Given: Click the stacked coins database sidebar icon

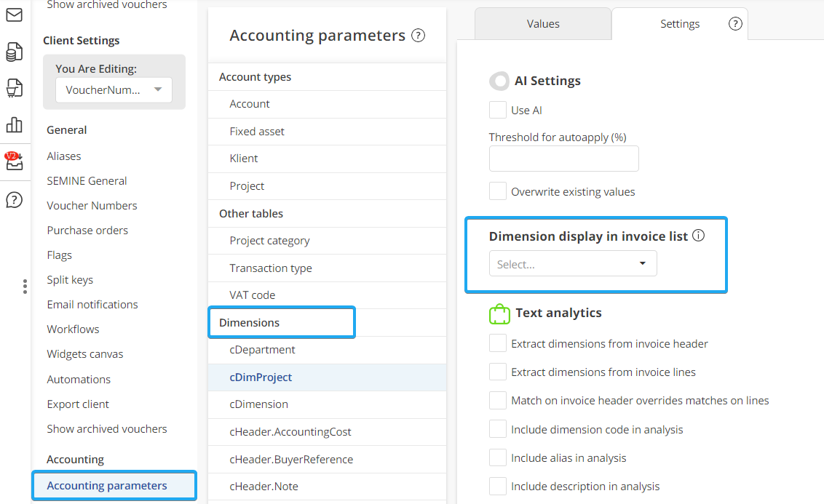Looking at the screenshot, I should coord(14,52).
